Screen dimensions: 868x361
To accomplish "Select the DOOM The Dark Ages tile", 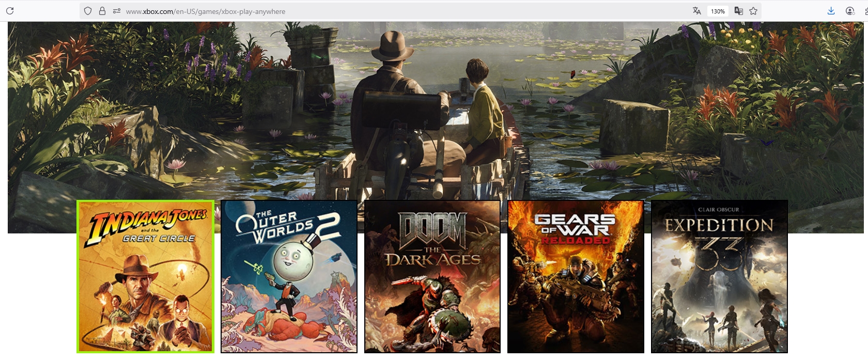I will [x=432, y=276].
